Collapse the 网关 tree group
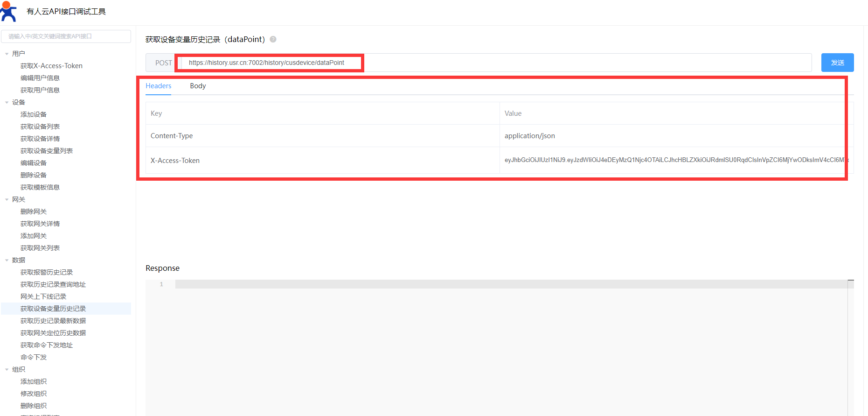The width and height of the screenshot is (868, 416). coord(7,199)
